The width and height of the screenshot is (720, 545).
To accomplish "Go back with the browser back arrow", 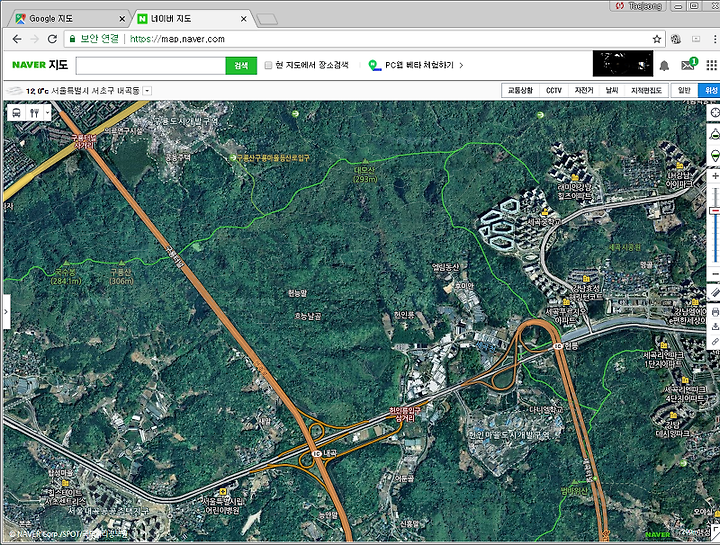I will coord(17,39).
